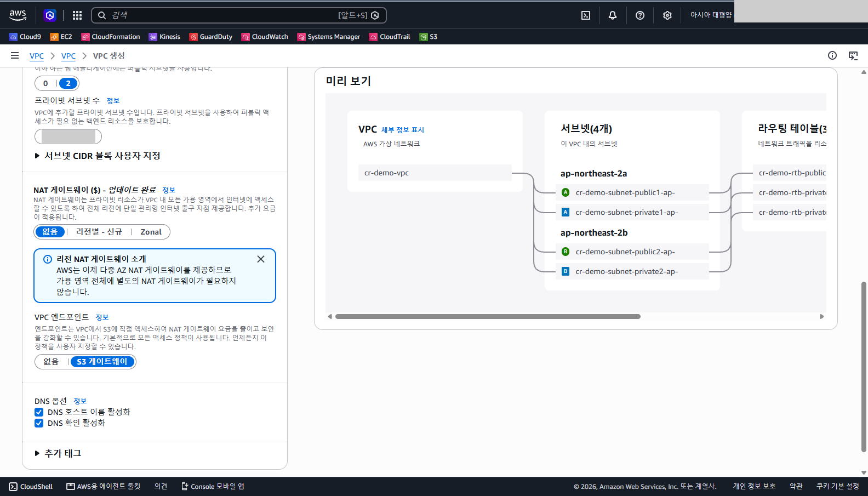Toggle DNS 호스트 이름 활성화 checkbox
868x496 pixels.
(39, 412)
